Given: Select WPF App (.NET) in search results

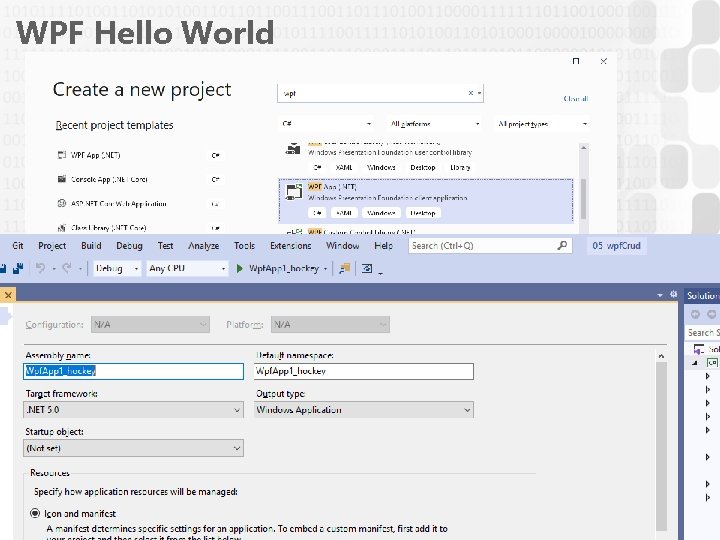Looking at the screenshot, I should pos(426,201).
